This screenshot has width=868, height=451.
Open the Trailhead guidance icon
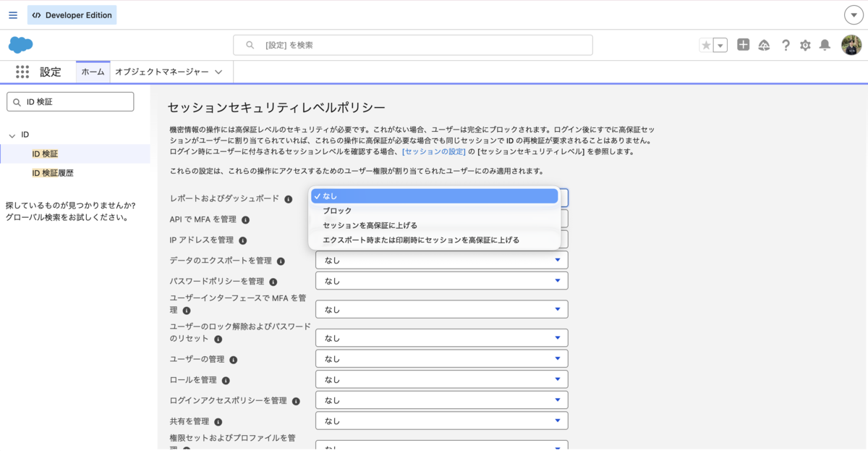point(764,45)
